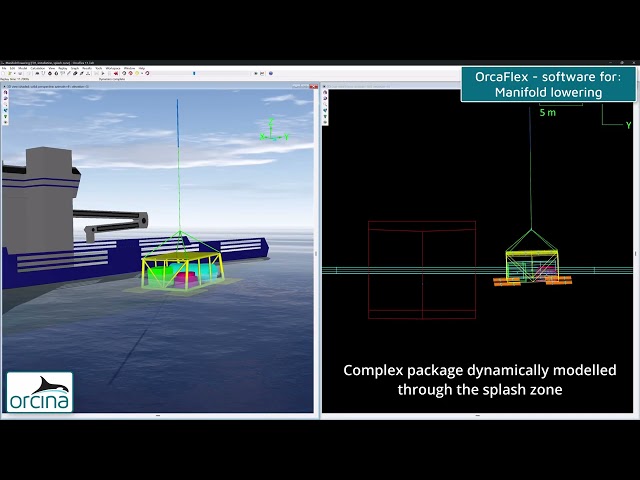Click the green triangle icon in shaded view
Screen dimensions: 640x480
[x=5, y=116]
